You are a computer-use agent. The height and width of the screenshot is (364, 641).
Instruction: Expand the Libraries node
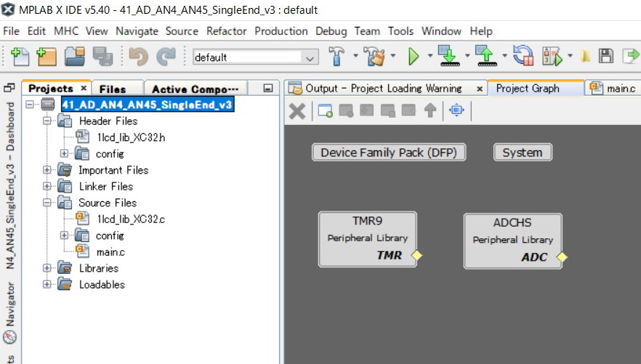(x=47, y=268)
